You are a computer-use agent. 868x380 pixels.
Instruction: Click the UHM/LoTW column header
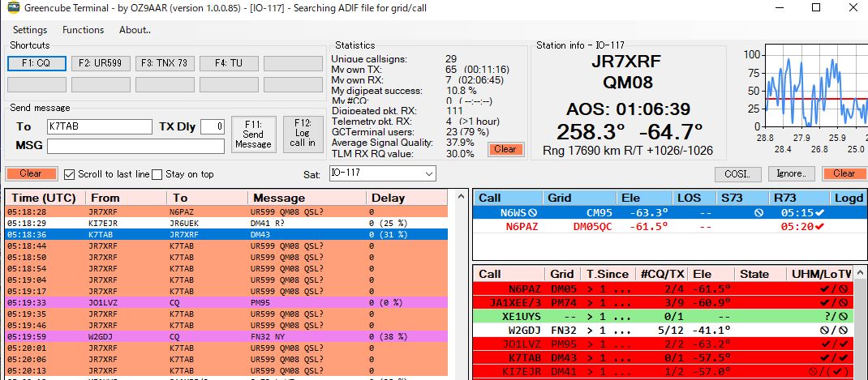[x=820, y=274]
